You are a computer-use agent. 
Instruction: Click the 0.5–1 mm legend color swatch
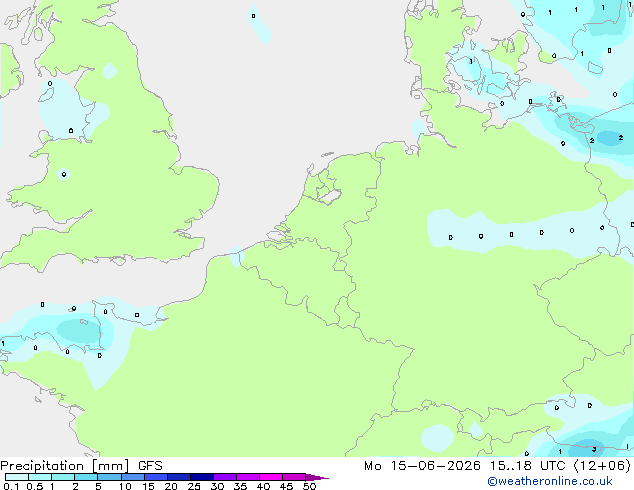tap(40, 477)
